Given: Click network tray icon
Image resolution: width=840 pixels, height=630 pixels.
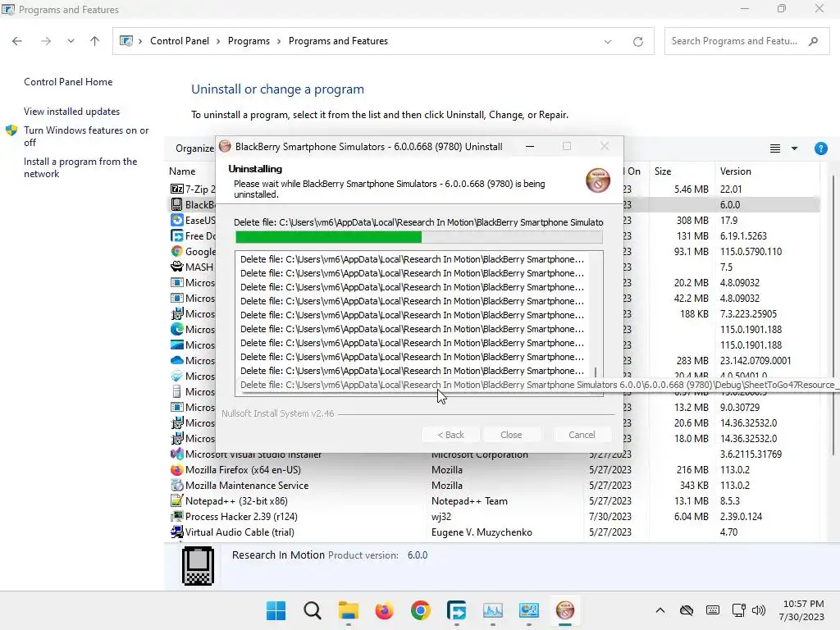Looking at the screenshot, I should click(x=739, y=610).
